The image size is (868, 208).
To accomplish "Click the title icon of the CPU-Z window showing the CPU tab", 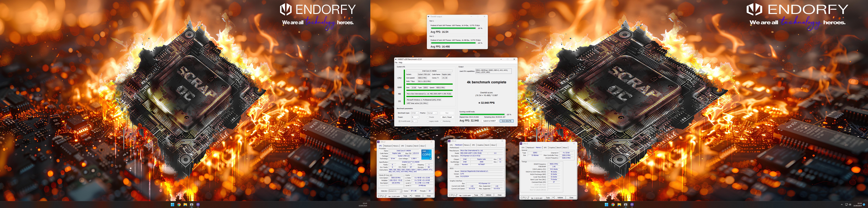I will pyautogui.click(x=379, y=142).
